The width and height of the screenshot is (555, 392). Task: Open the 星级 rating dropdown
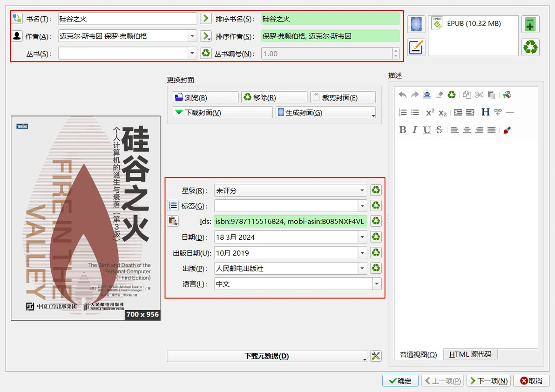pos(362,190)
